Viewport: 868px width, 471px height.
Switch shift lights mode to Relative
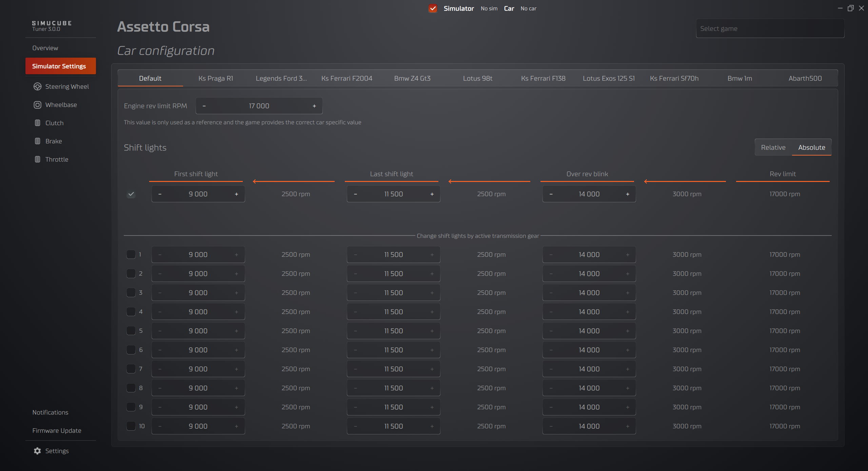[x=773, y=147]
